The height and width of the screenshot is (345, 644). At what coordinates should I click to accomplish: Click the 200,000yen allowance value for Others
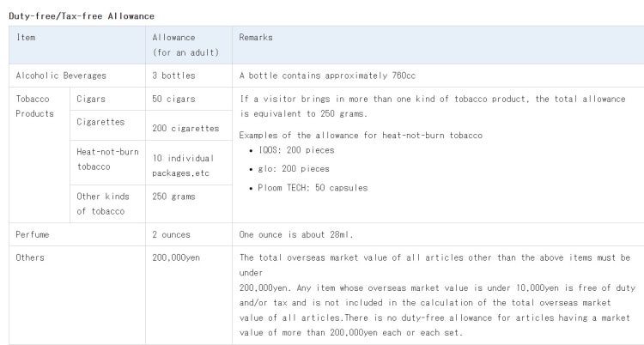click(x=176, y=257)
